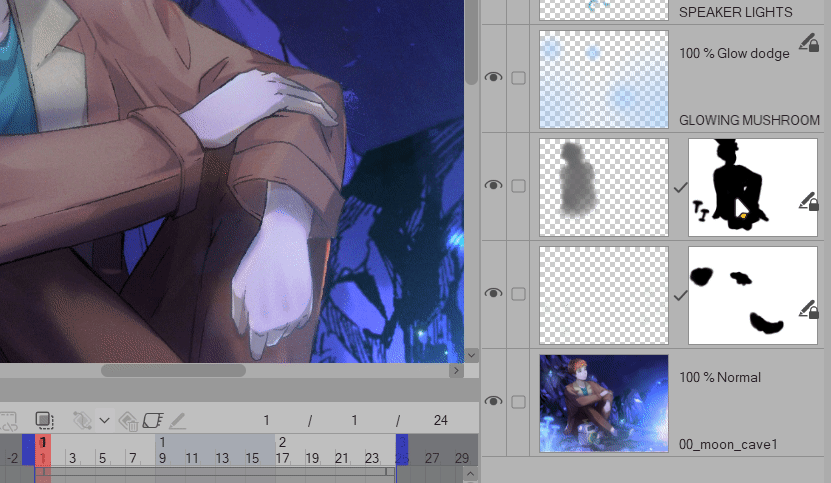Click the blue end-frame marker at frame 25
The image size is (831, 483).
tap(402, 450)
